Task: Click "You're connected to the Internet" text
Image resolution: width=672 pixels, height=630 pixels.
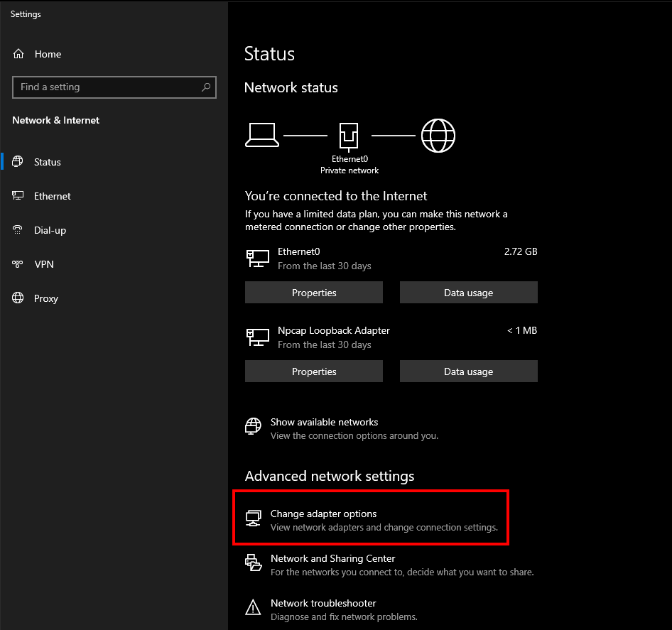Action: point(335,196)
